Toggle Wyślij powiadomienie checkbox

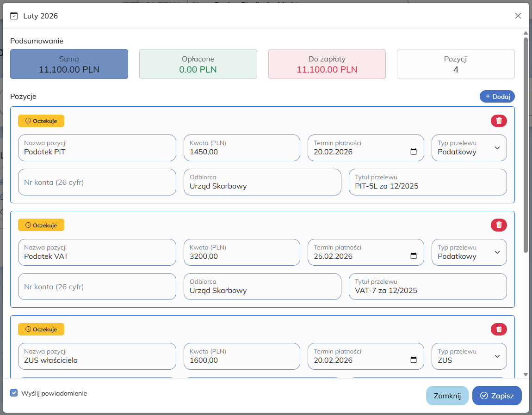(14, 393)
